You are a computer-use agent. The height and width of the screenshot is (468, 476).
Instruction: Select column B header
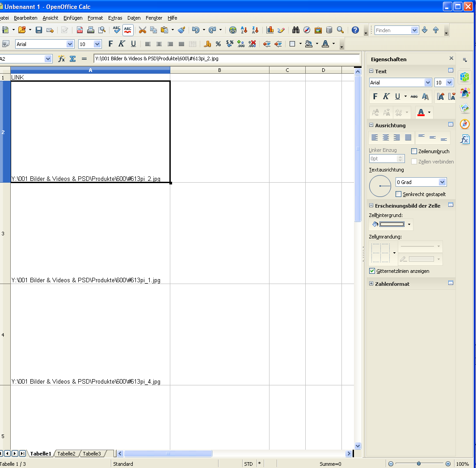coord(219,70)
